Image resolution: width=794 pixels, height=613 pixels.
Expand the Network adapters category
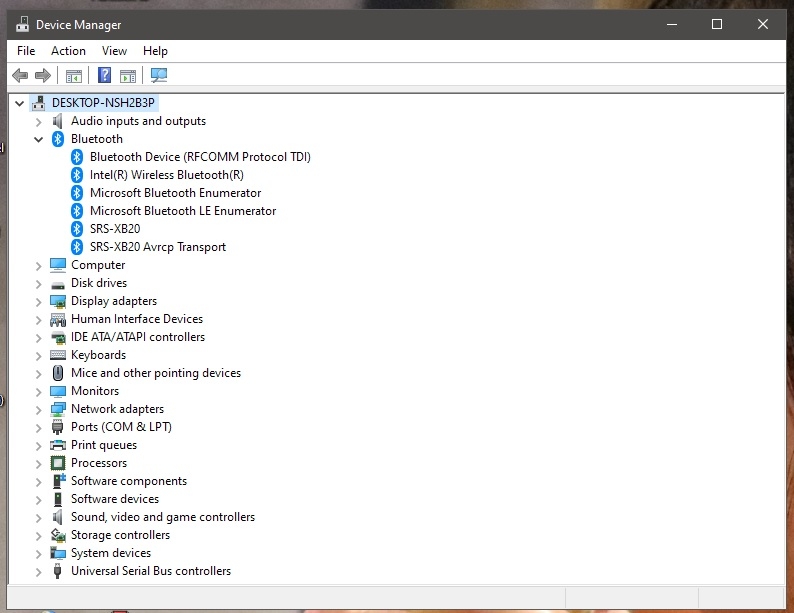(x=38, y=410)
